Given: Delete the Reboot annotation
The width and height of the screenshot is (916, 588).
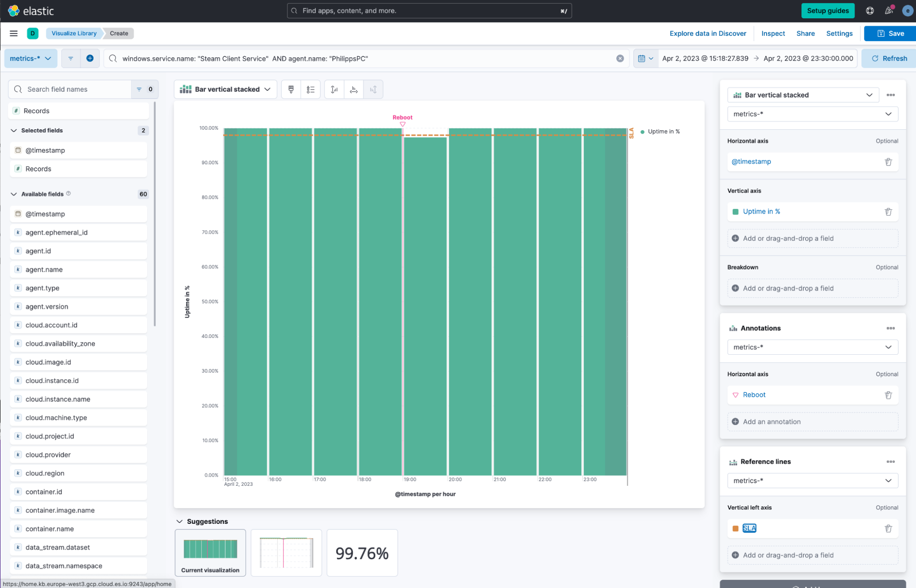Looking at the screenshot, I should coord(888,395).
